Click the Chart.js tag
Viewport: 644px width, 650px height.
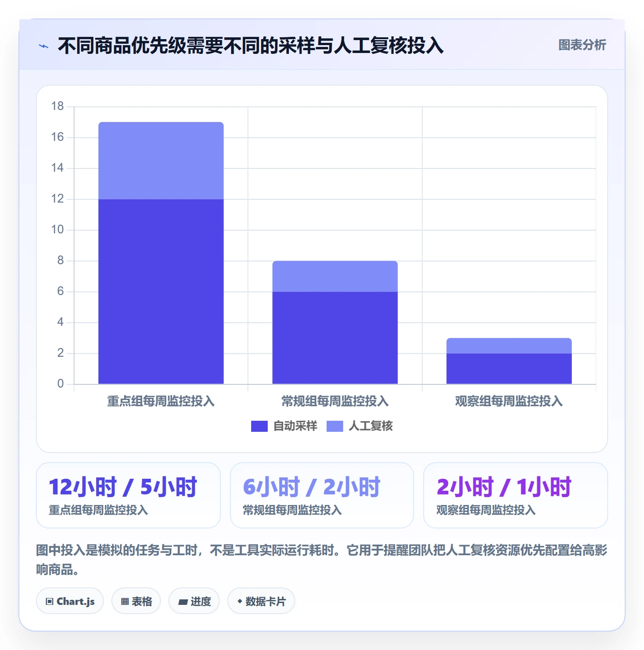coord(70,601)
